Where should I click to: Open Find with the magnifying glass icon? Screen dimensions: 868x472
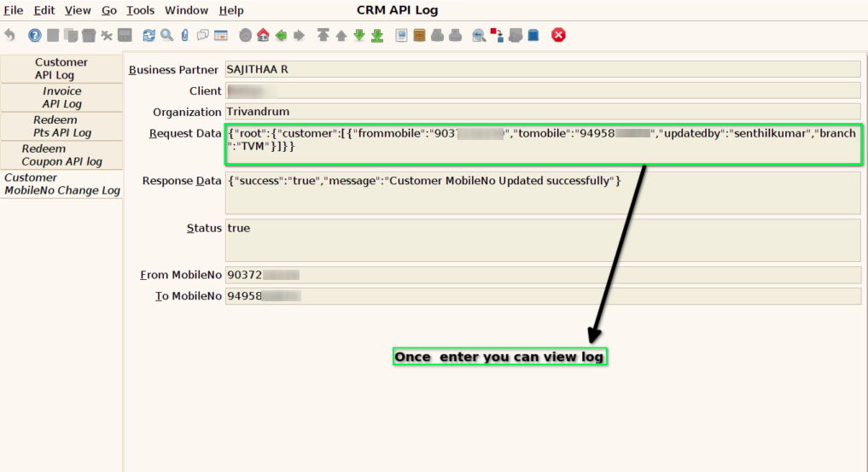coord(166,35)
